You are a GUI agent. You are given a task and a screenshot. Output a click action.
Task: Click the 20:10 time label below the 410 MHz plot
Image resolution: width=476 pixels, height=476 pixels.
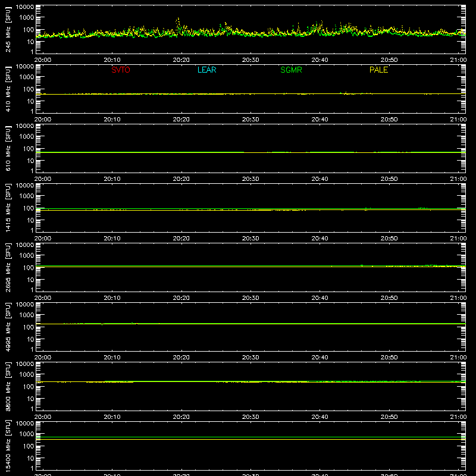pyautogui.click(x=112, y=120)
